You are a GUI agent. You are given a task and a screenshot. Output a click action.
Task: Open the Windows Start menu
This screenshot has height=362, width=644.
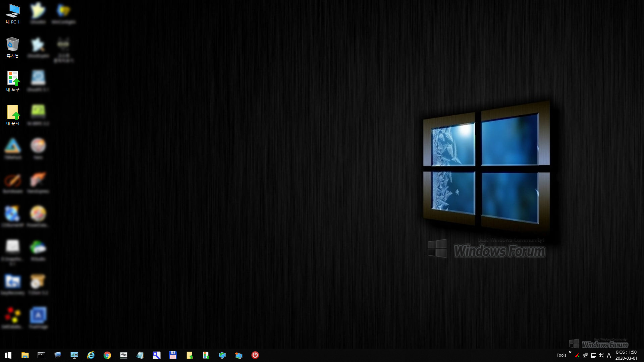coord(8,355)
